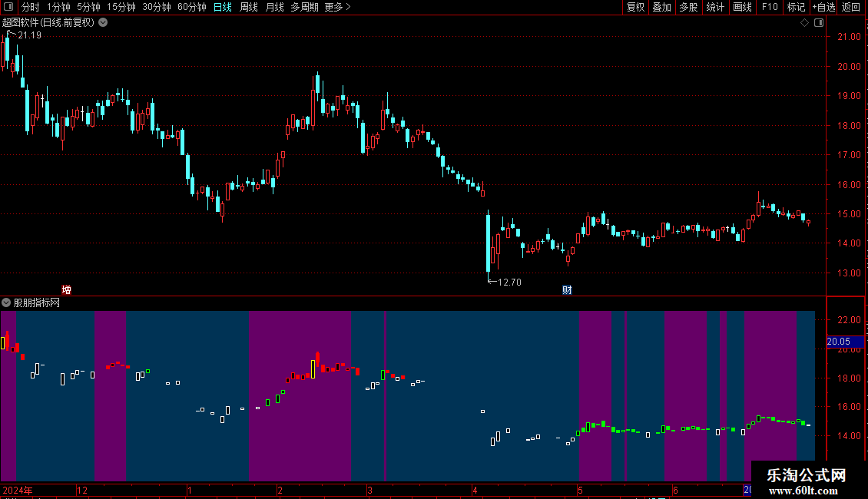The height and width of the screenshot is (499, 868).
Task: Click the 4 month marker on the time axis
Action: tap(475, 490)
